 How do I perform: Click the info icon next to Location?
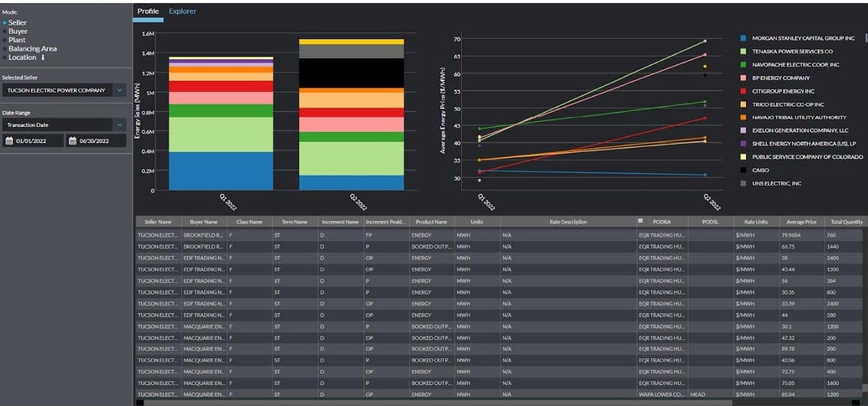click(x=42, y=57)
